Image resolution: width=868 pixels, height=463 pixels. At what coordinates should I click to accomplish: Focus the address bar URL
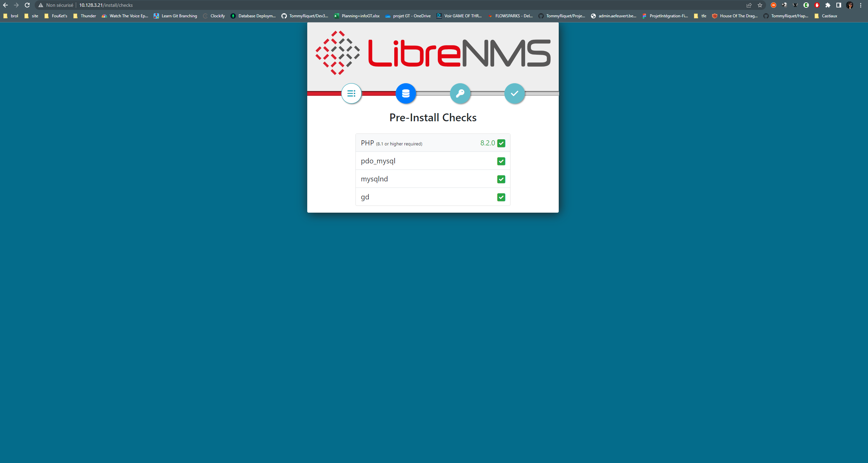tap(106, 5)
